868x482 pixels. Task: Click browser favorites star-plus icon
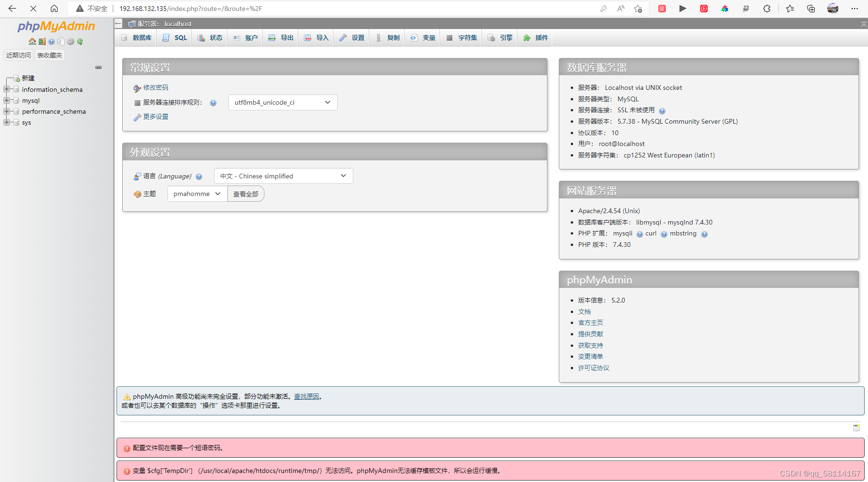pyautogui.click(x=638, y=9)
